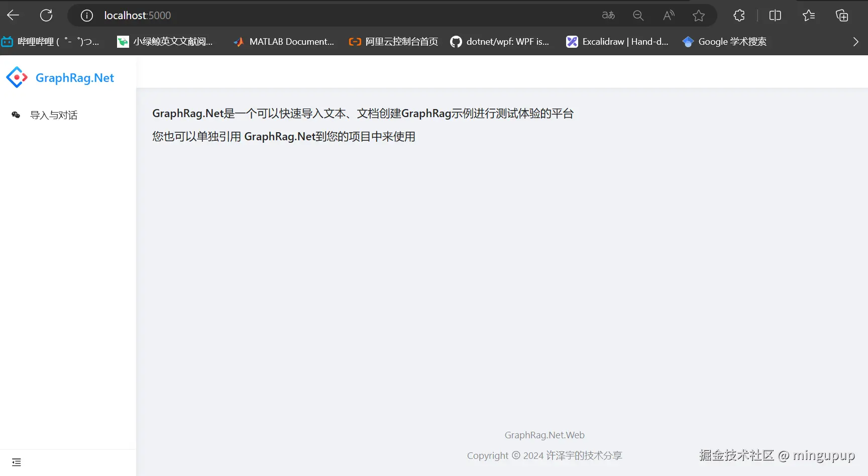Open the zoom control in address bar
868x476 pixels.
point(638,16)
